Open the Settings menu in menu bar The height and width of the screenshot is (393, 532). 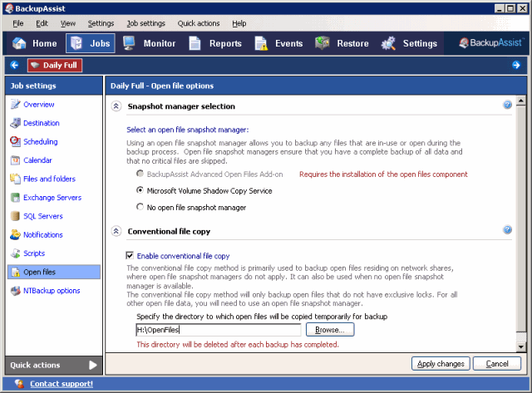pos(101,23)
